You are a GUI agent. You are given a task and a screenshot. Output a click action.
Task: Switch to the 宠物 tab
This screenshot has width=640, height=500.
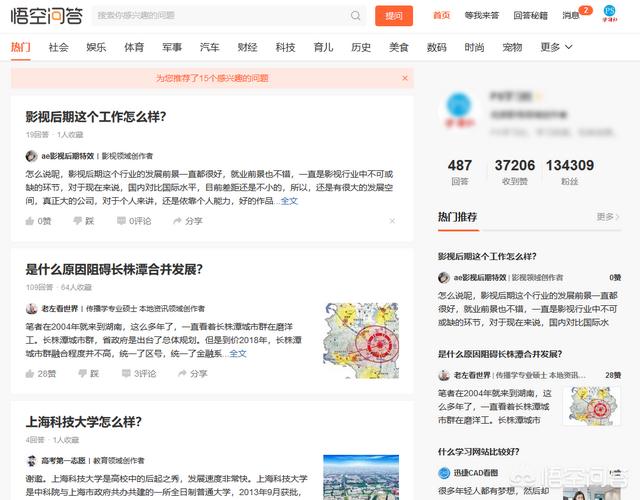tap(512, 47)
